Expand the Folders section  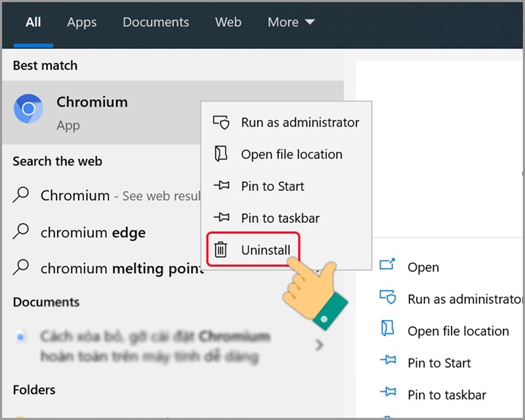[x=33, y=390]
